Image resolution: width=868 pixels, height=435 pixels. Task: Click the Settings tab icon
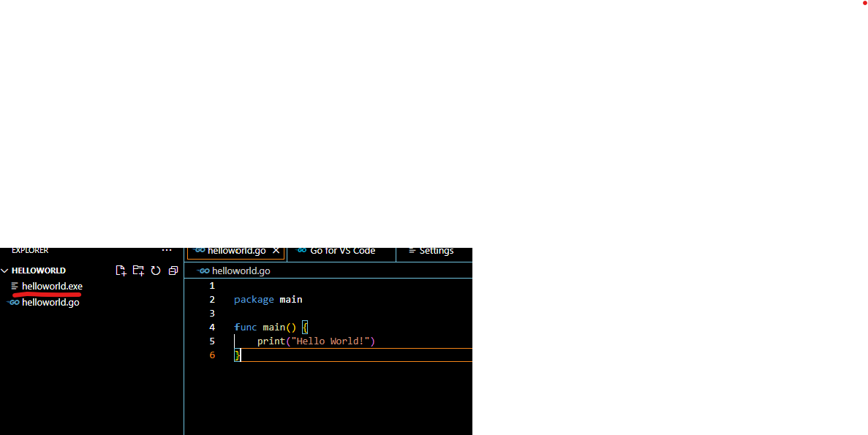412,251
